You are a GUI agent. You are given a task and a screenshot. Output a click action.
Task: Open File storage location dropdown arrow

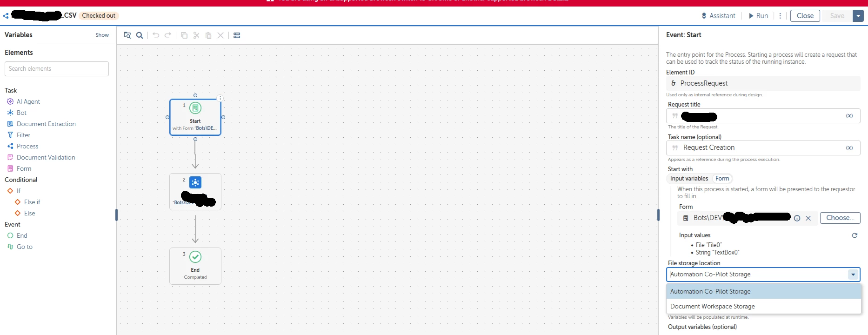(853, 275)
